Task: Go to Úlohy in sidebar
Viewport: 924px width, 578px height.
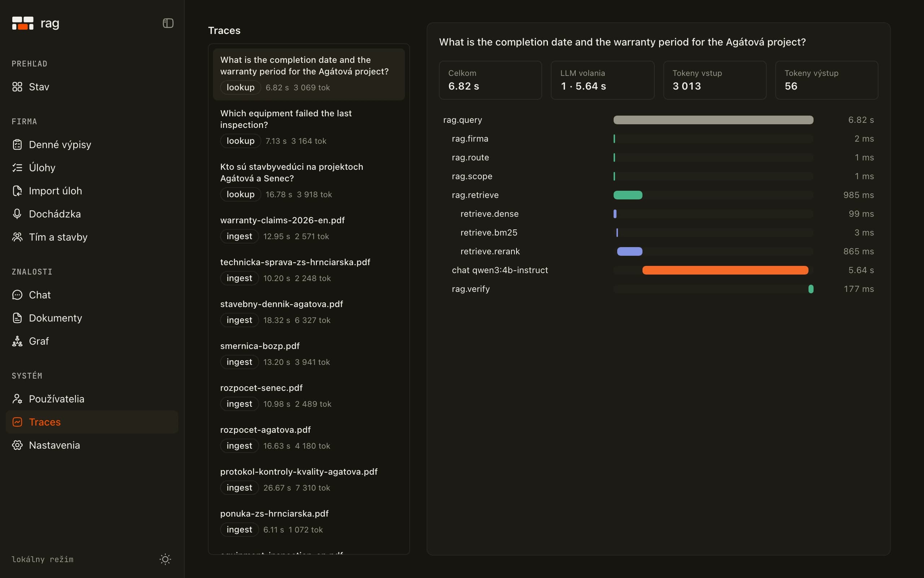Action: tap(92, 167)
